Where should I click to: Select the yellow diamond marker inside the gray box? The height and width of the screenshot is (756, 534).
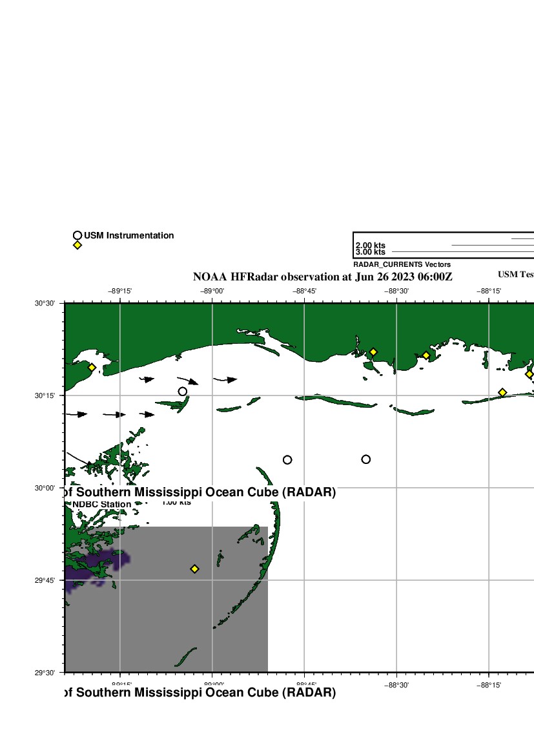tap(194, 569)
